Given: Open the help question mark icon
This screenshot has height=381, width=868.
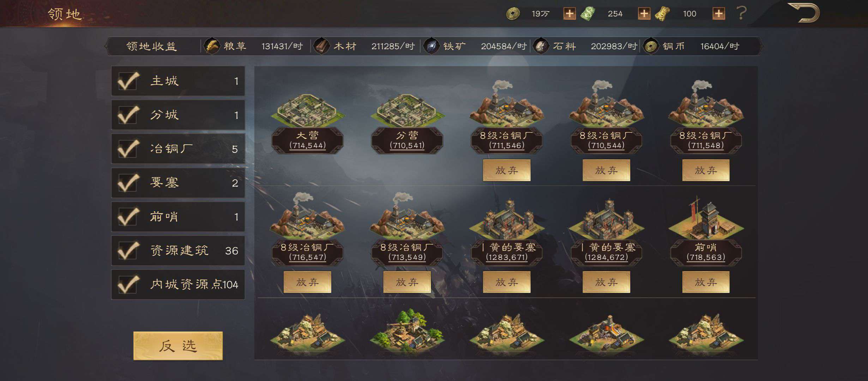Looking at the screenshot, I should click(x=741, y=13).
